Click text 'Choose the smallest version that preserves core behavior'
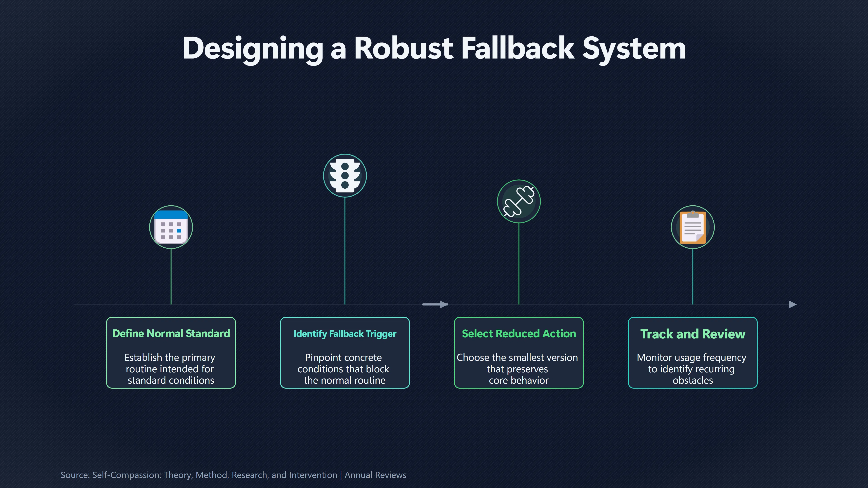The height and width of the screenshot is (488, 868). pos(518,369)
